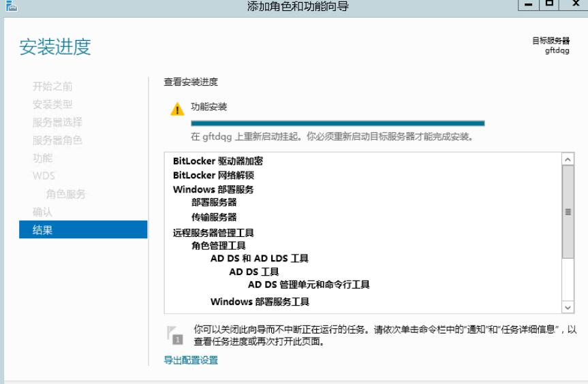Select the 远程服务器管理工具 entry
588x384 pixels.
tap(213, 233)
